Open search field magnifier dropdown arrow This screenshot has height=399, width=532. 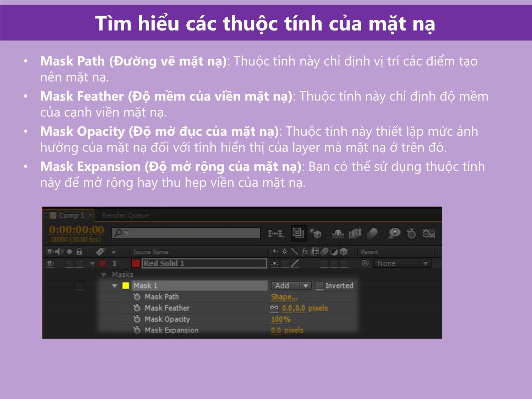tap(127, 233)
